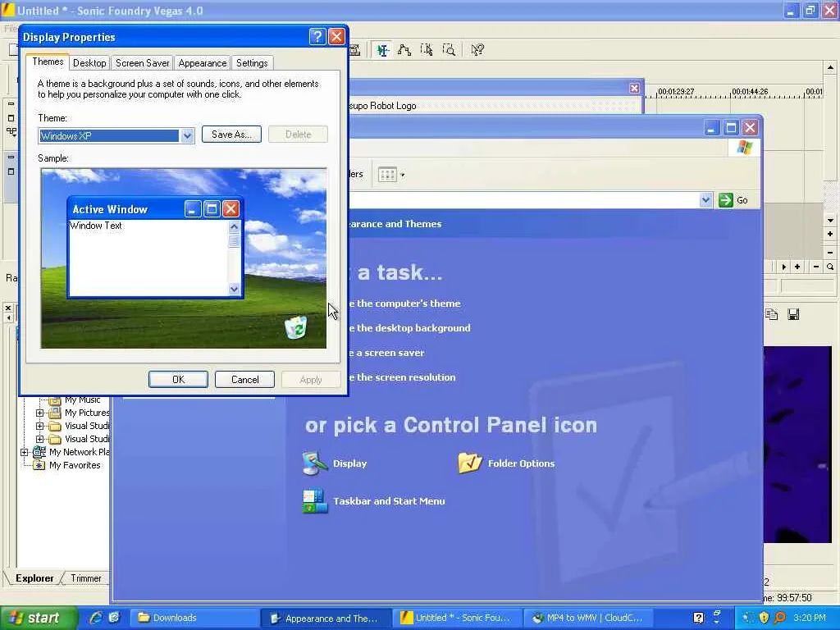Expand the My Pictures tree node
Screen dimensions: 840x630
39,413
